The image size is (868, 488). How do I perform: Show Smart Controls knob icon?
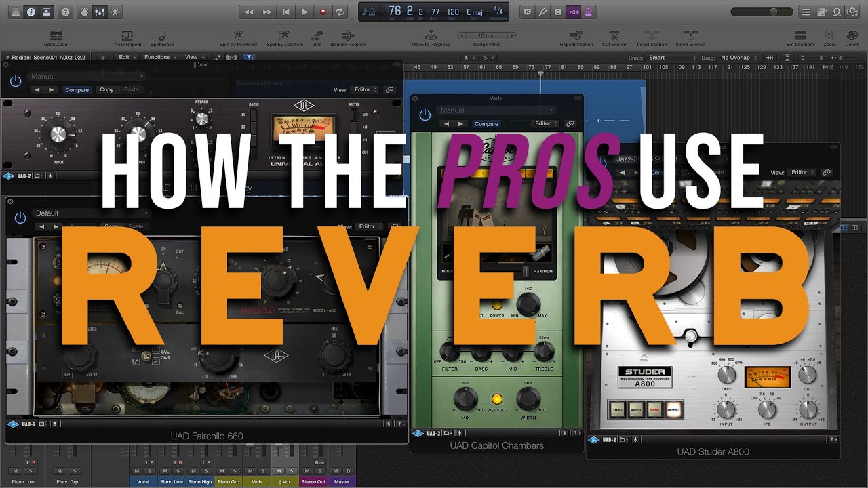coord(84,12)
